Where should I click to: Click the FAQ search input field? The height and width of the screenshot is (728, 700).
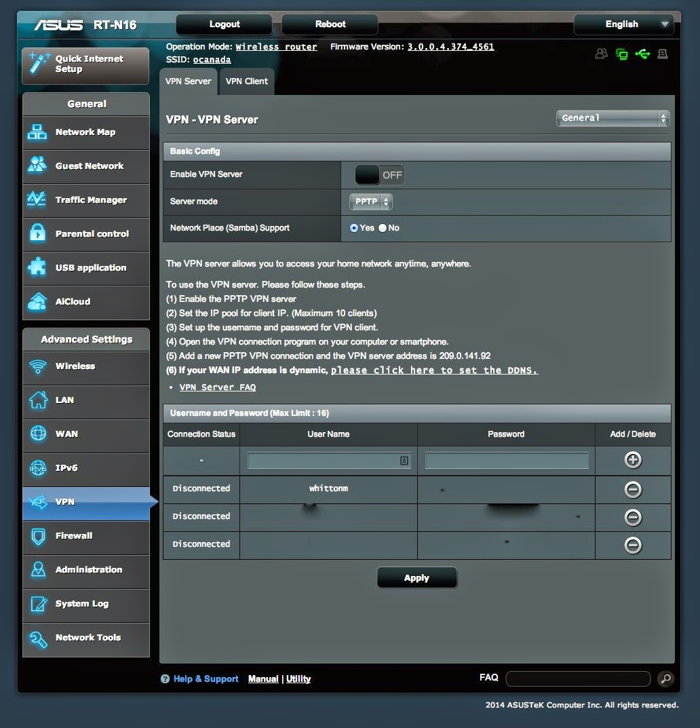coord(578,678)
